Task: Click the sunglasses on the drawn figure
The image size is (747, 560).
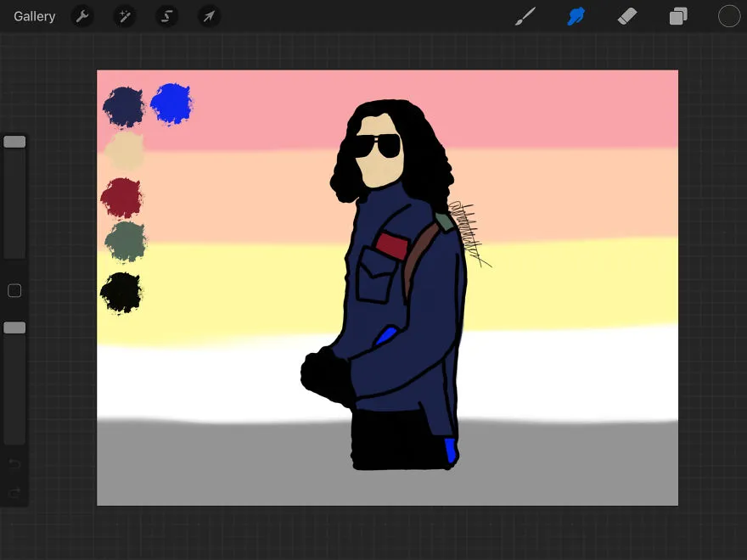Action: pyautogui.click(x=377, y=145)
